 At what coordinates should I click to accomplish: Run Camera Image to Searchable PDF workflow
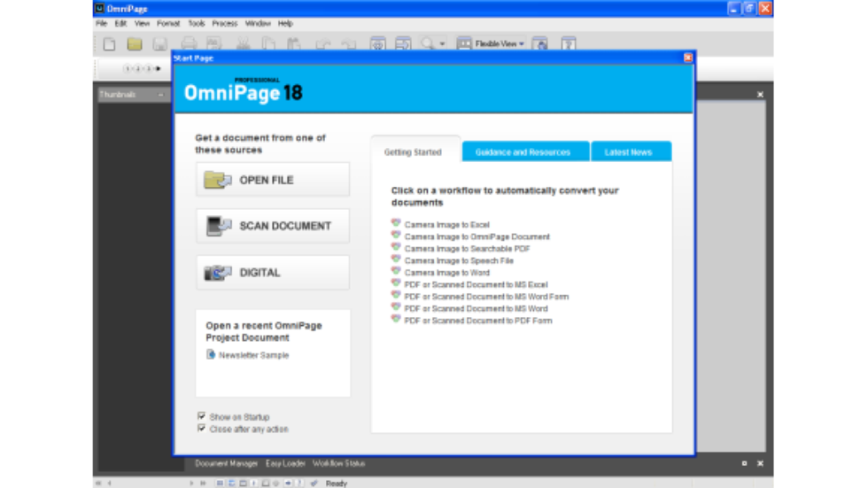pyautogui.click(x=468, y=249)
